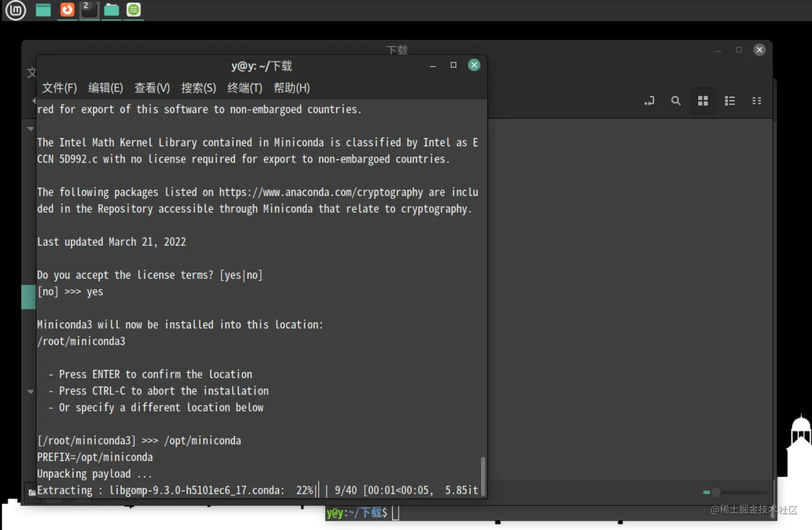Click 'Do you accept the license terms?' line
The height and width of the screenshot is (530, 812).
click(x=150, y=275)
